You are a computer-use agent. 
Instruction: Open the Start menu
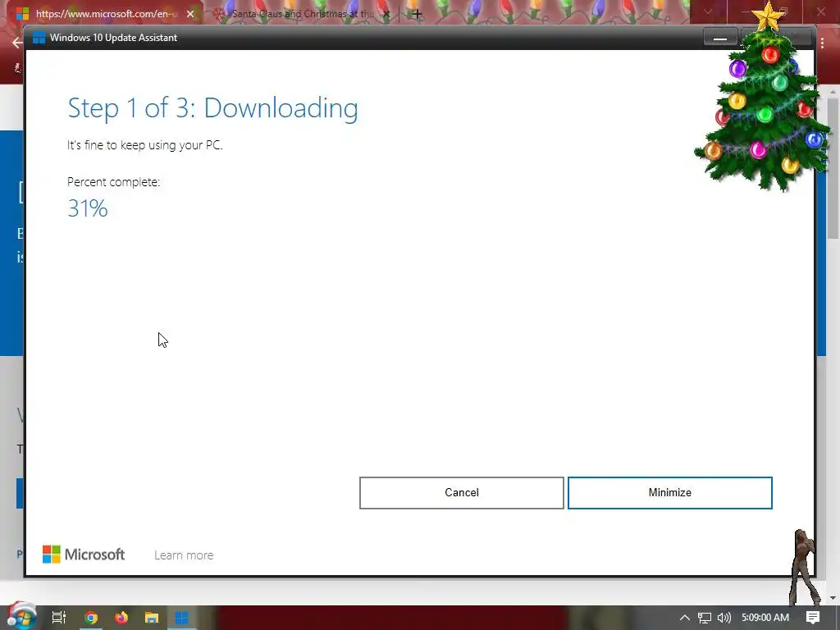21,617
